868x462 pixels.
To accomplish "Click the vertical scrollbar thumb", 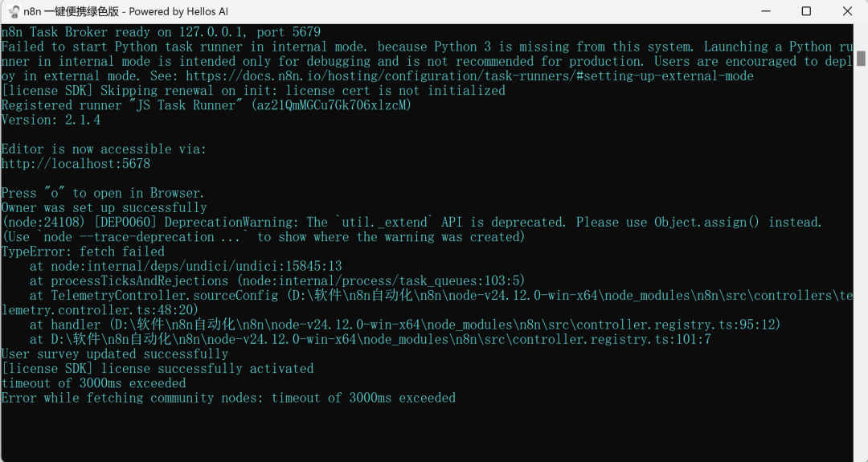I will pos(861,58).
